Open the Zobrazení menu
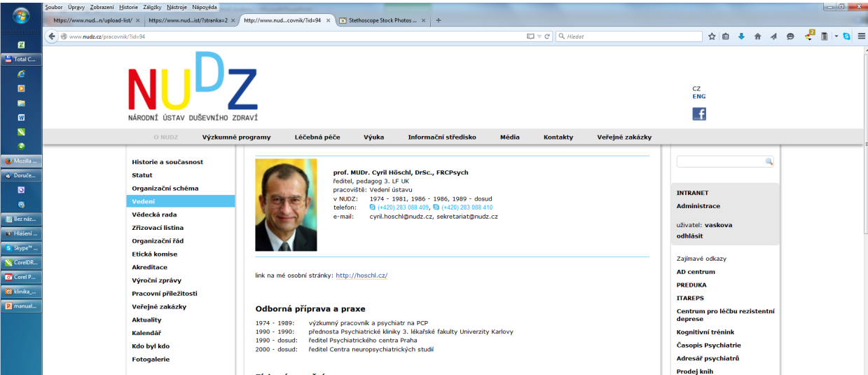The width and height of the screenshot is (868, 375). [102, 6]
